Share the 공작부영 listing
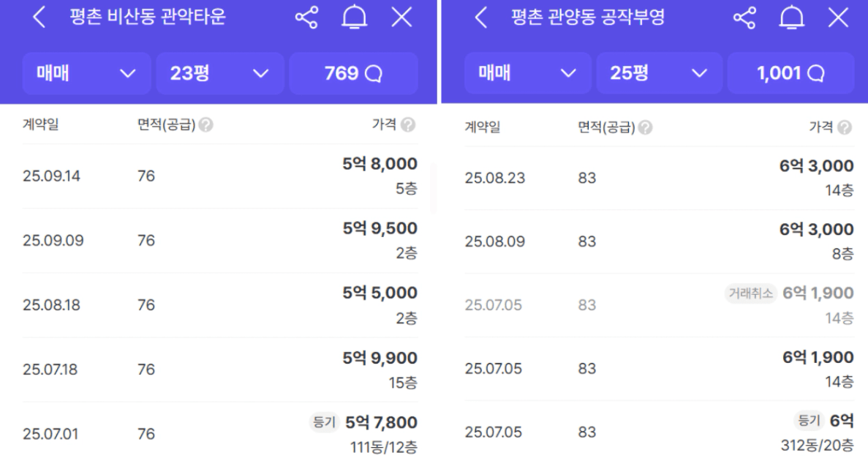This screenshot has height=461, width=868. [x=744, y=18]
